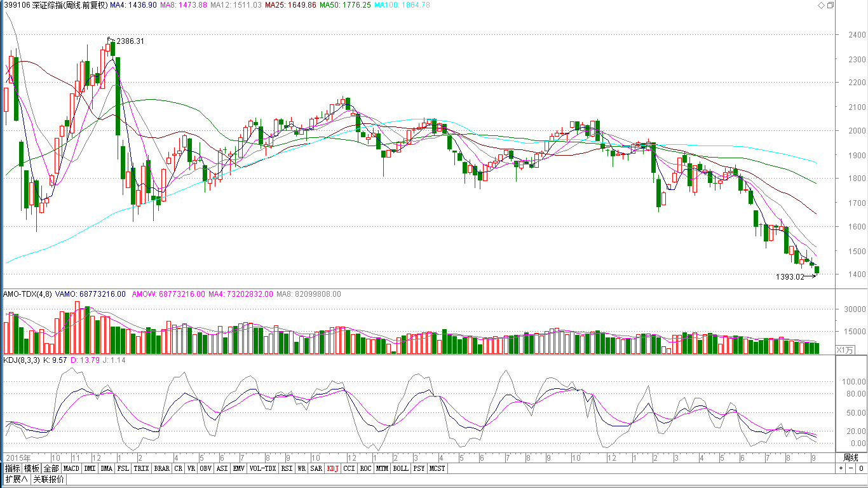Switch to the 指标 tab
Screen dimensions: 868x488
[x=13, y=468]
